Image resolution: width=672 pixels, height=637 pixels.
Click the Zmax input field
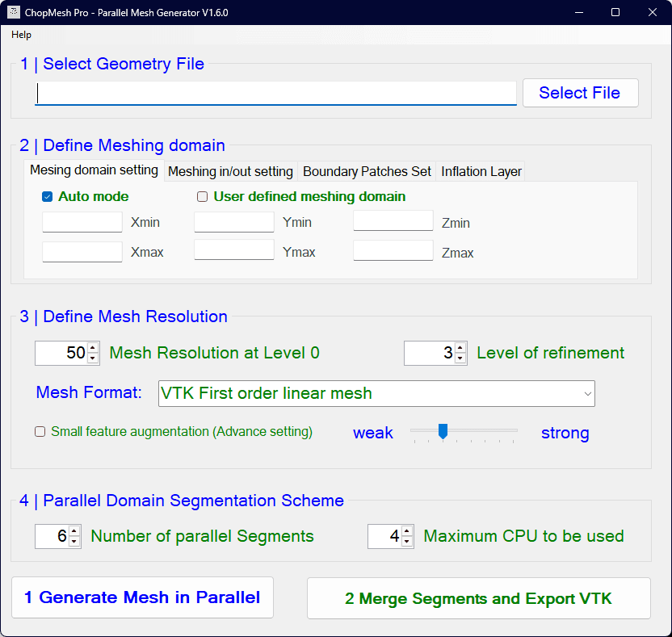393,250
